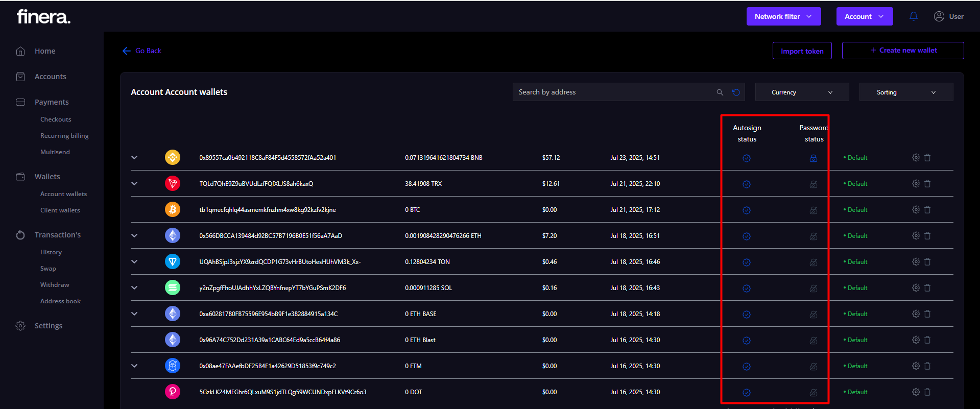Image resolution: width=980 pixels, height=409 pixels.
Task: Delete the TRX wallet with trash icon
Action: [927, 184]
